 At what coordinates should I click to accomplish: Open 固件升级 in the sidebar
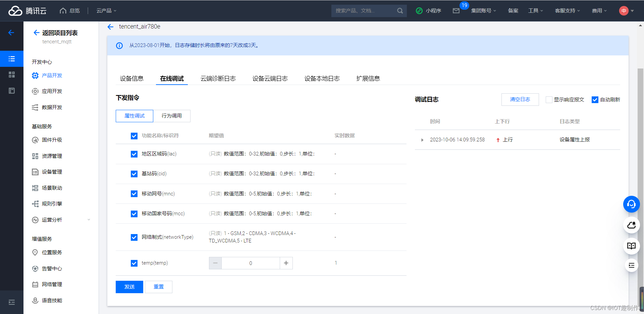point(47,140)
